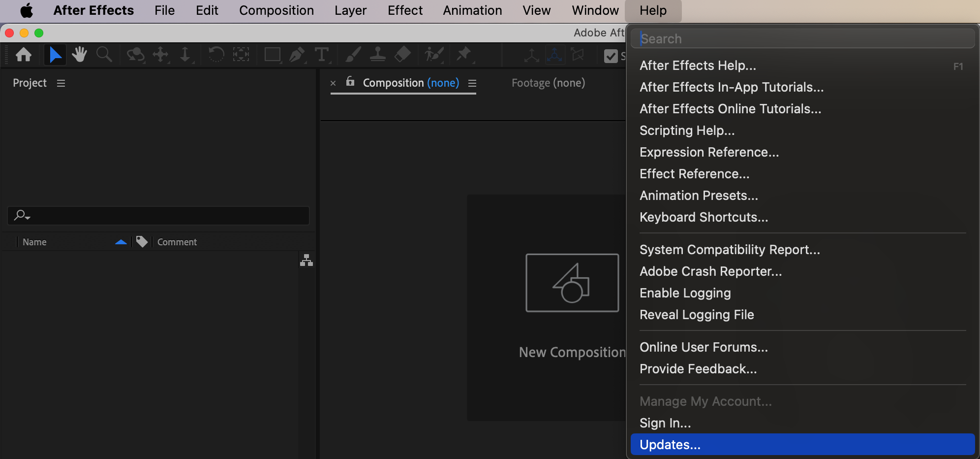Open the Project panel menu

click(x=61, y=83)
